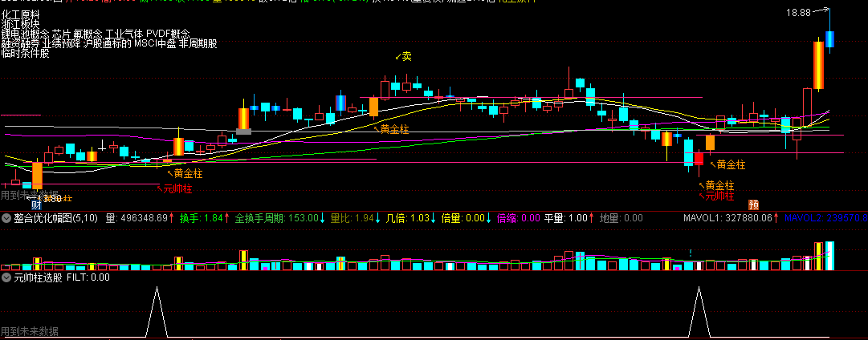Image resolution: width=868 pixels, height=340 pixels.
Task: Click the MSCI中盘 tag
Action: [x=155, y=43]
